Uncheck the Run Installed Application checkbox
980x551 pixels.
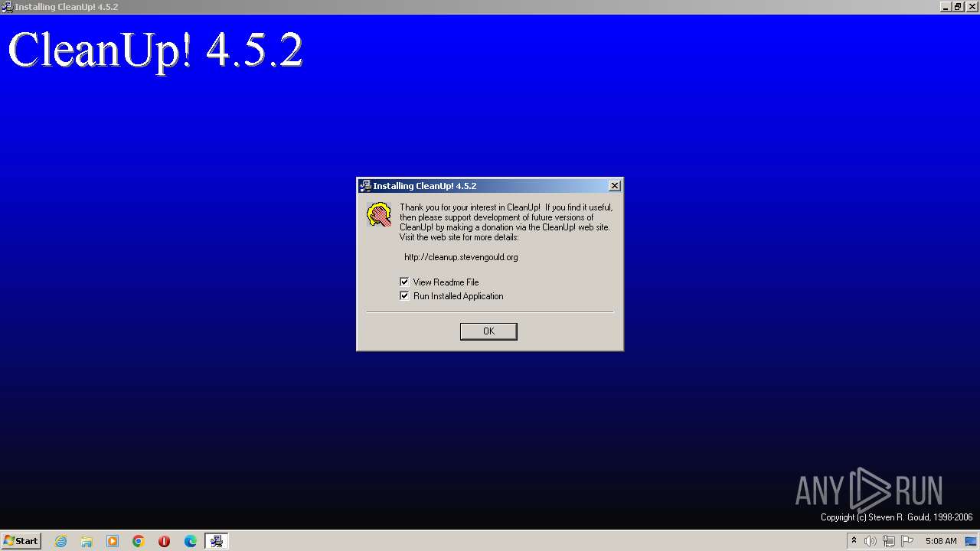404,295
